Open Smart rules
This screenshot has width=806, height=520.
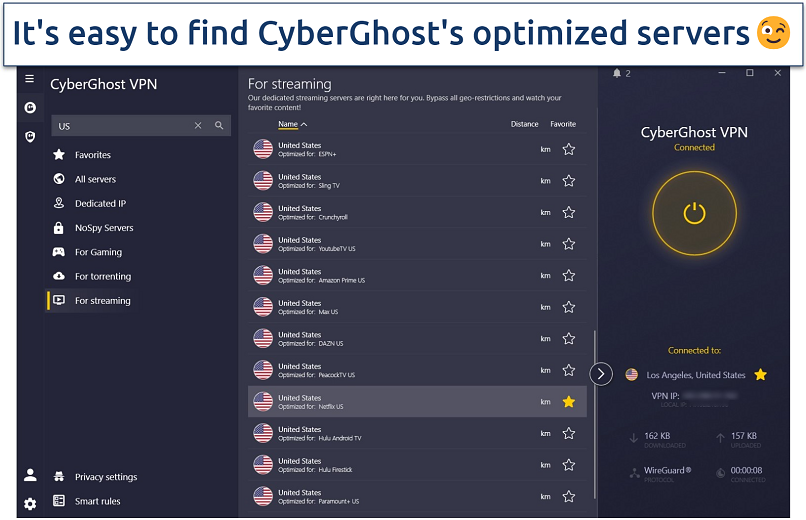pos(97,501)
